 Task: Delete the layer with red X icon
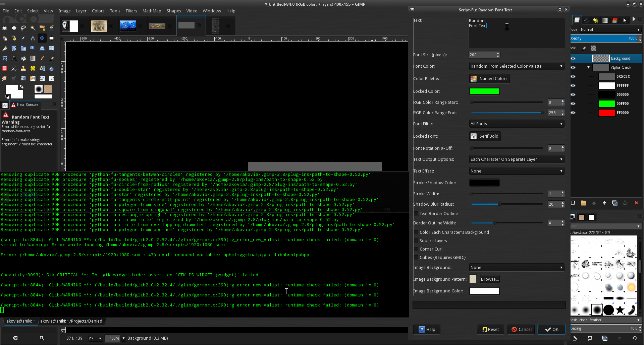pyautogui.click(x=636, y=203)
